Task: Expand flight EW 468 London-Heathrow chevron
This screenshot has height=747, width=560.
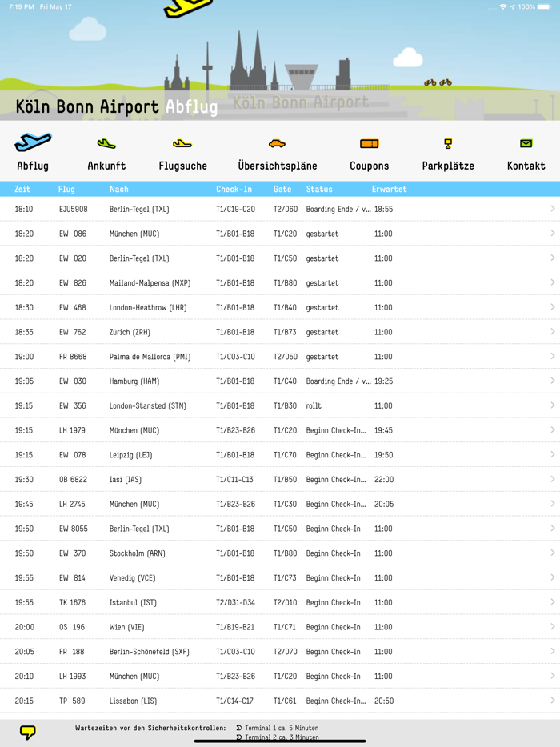Action: (552, 307)
